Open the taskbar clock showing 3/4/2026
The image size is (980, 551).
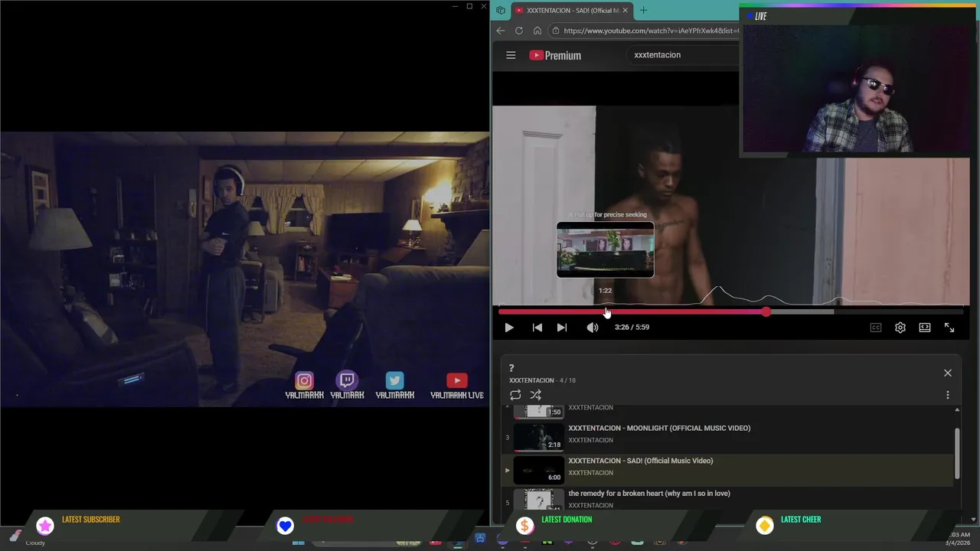pyautogui.click(x=959, y=538)
